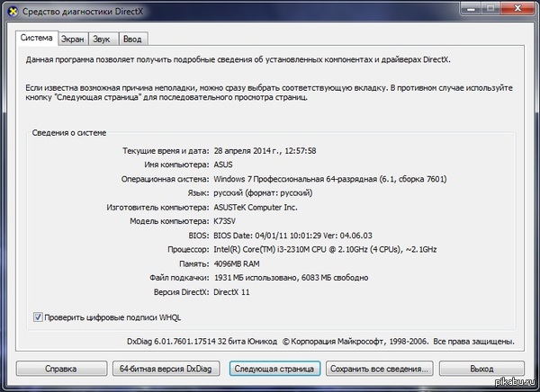Click the Следующая страница button
Viewport: 540px width, 392px height.
coord(274,369)
